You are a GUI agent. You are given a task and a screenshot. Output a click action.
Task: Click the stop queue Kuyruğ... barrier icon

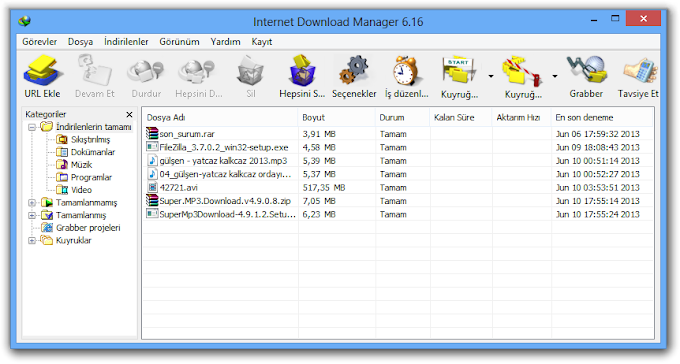(523, 71)
